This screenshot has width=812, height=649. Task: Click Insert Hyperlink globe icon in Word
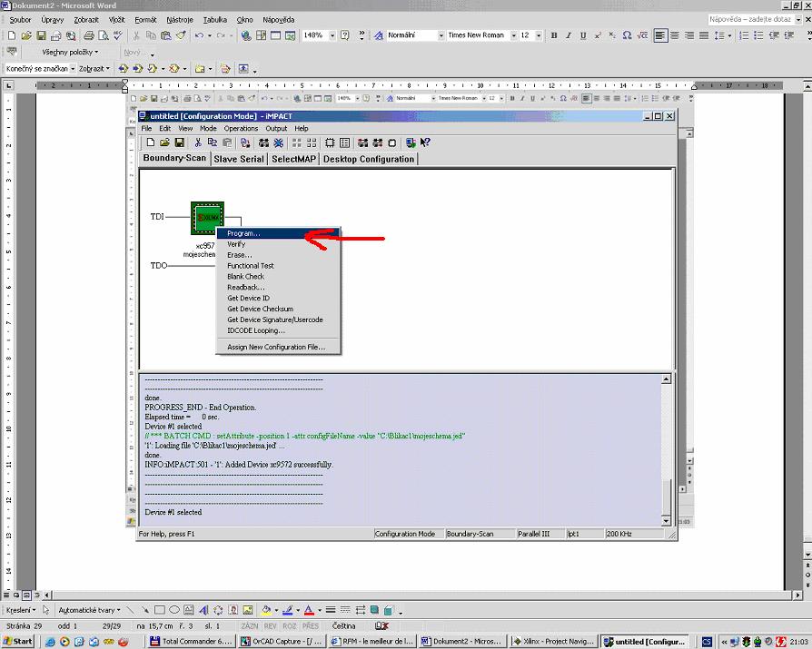pos(246,35)
